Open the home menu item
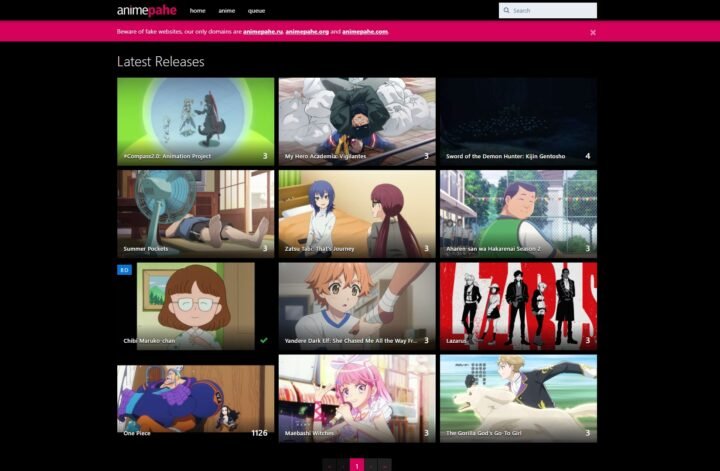720x471 pixels. coord(197,11)
